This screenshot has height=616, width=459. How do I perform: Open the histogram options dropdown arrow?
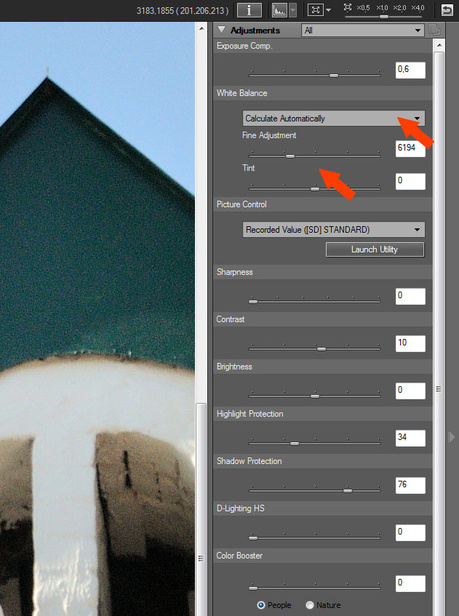pyautogui.click(x=293, y=10)
